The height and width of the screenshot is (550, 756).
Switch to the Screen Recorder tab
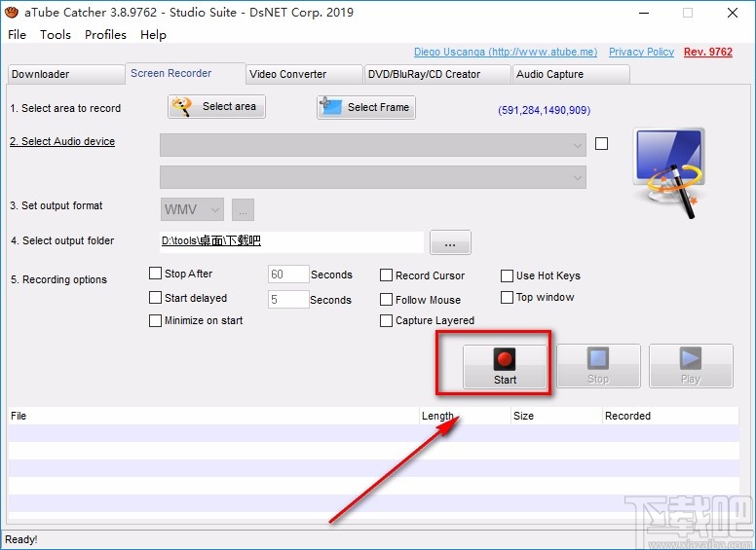point(186,73)
